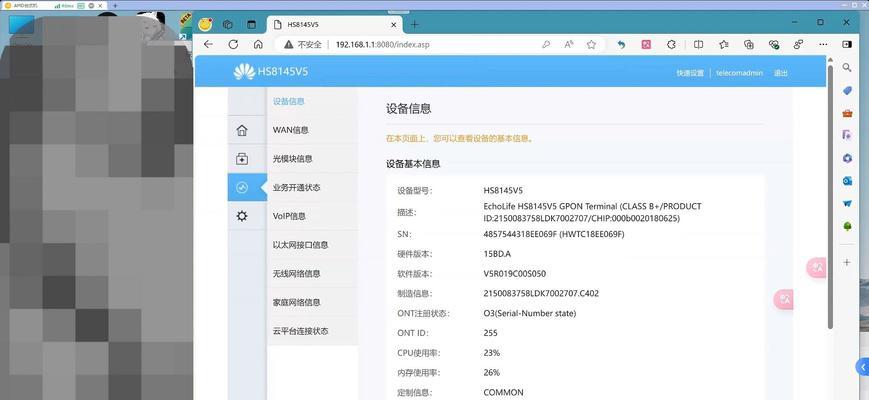Open the Edge profile avatar icon
This screenshot has height=400, width=869.
tap(206, 24)
